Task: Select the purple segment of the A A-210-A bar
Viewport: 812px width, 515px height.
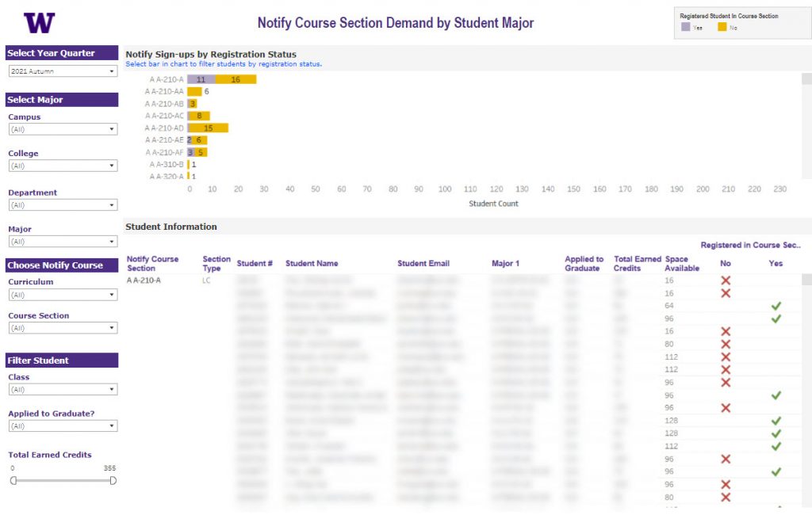Action: coord(200,79)
